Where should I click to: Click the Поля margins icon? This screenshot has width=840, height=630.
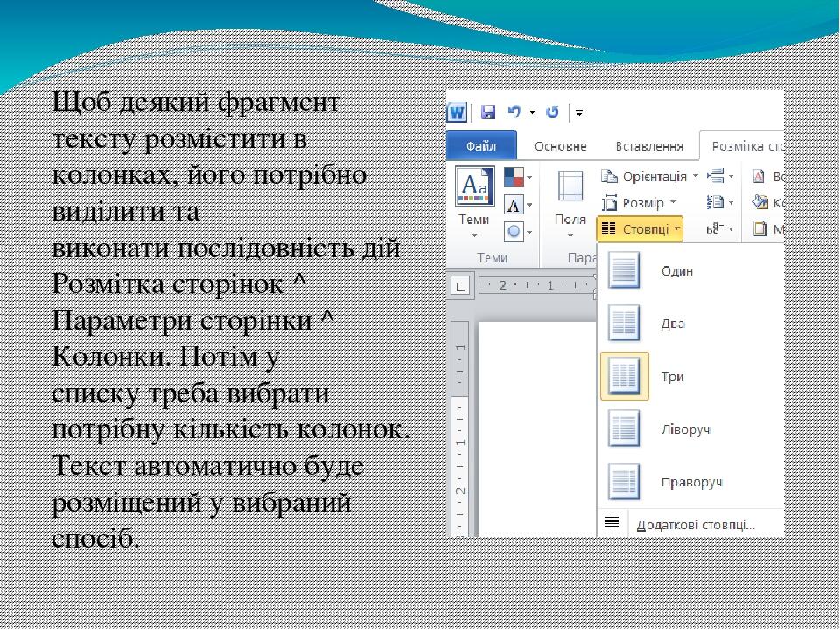click(x=570, y=185)
